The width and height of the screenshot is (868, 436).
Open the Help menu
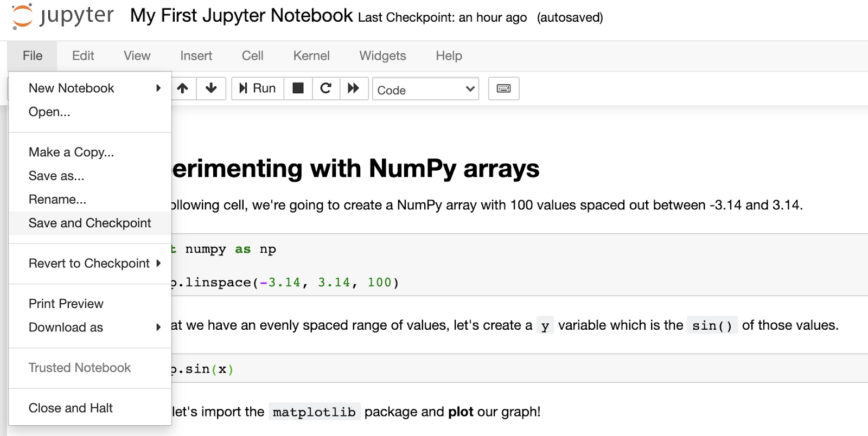(449, 56)
